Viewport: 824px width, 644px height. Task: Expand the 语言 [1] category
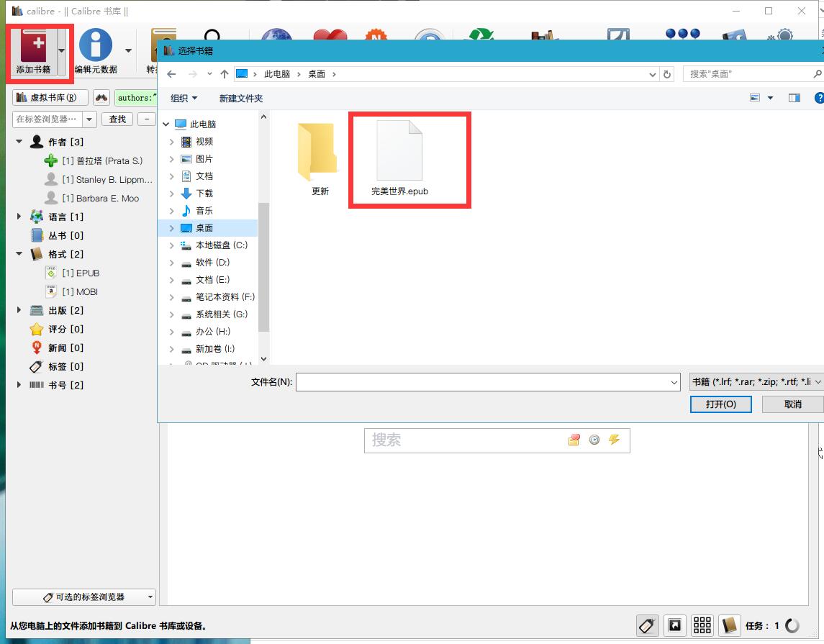pos(19,217)
